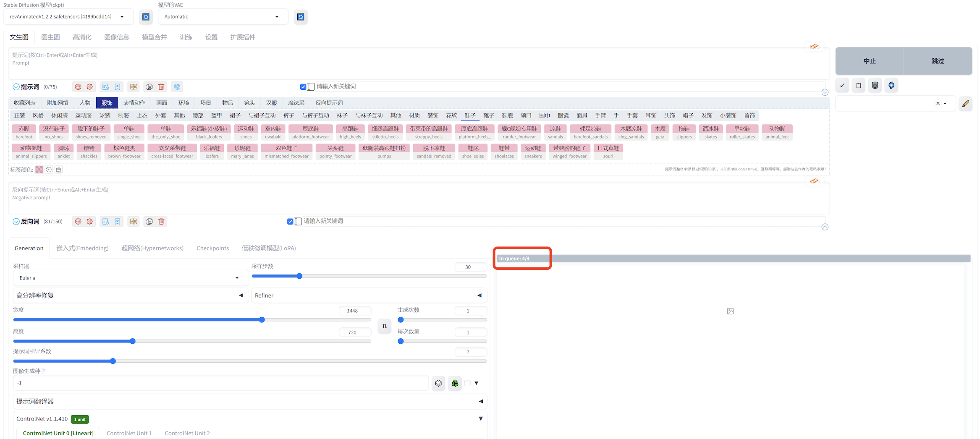Image resolution: width=980 pixels, height=439 pixels.
Task: Switch to ControlNet Unit 1 tab
Action: [x=129, y=433]
